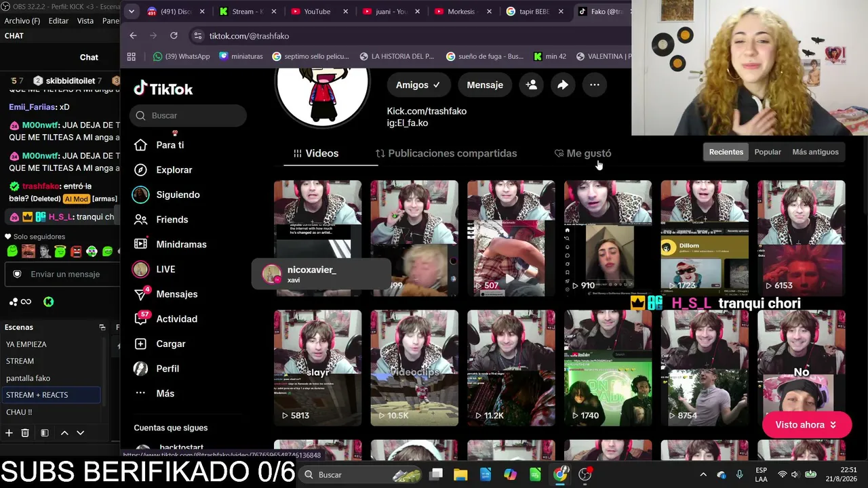Open the OBS Vista menu
Screen dimensions: 868x488
85,21
